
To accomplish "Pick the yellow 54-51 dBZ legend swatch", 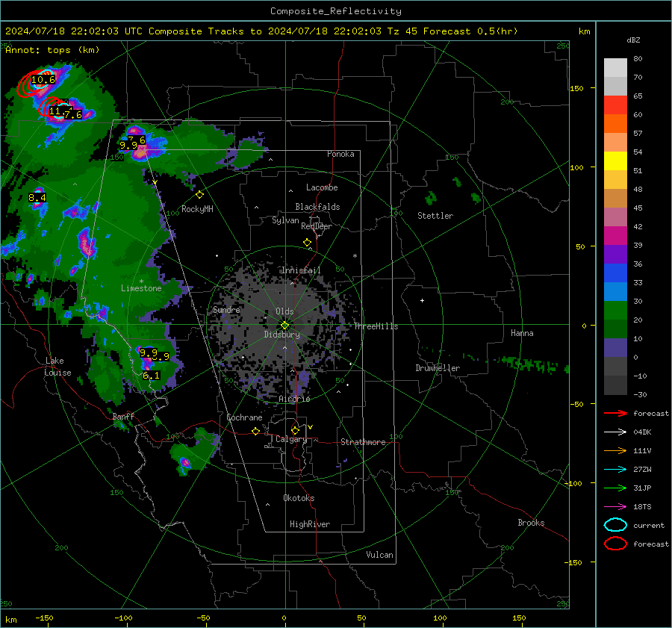I will click(615, 161).
